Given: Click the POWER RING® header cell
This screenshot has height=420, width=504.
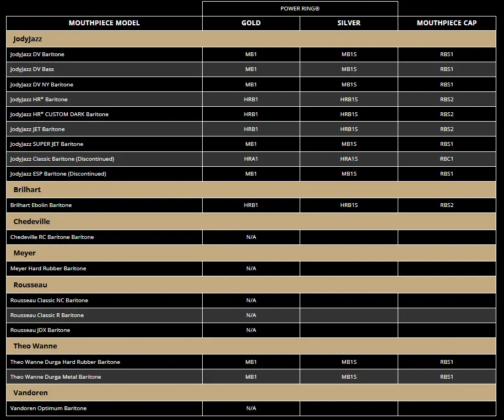Looking at the screenshot, I should click(x=300, y=9).
